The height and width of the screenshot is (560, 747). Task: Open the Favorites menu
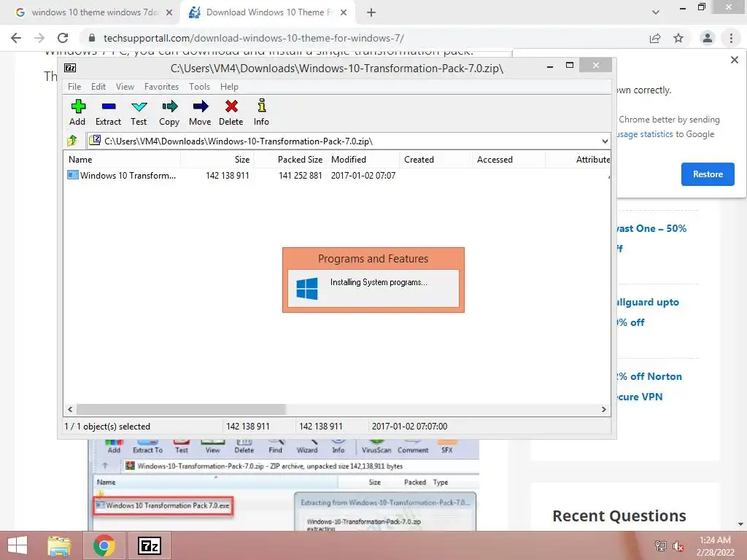tap(161, 87)
